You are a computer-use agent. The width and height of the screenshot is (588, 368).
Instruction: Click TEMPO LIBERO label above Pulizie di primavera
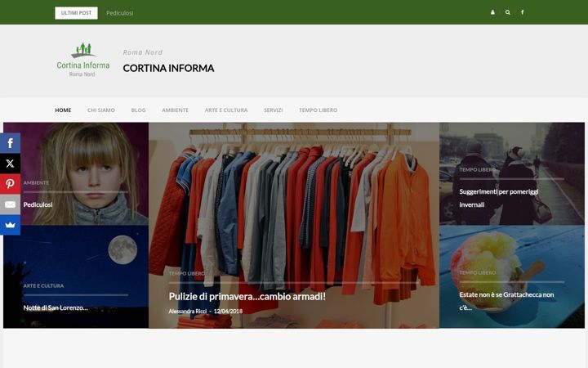187,273
